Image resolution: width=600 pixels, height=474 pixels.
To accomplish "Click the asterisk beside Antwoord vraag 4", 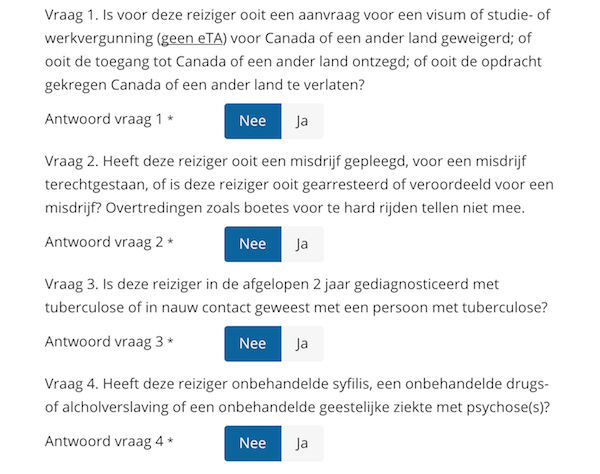I will [x=170, y=440].
